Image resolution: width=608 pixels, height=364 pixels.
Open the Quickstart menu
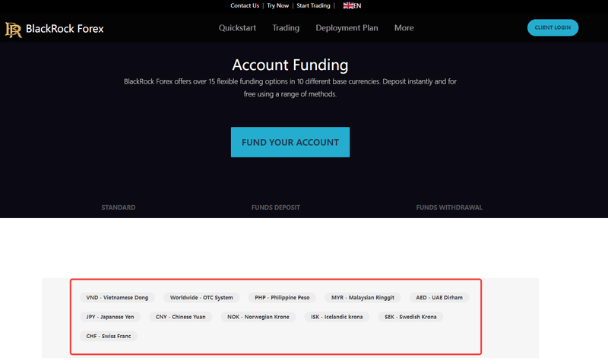(x=237, y=28)
